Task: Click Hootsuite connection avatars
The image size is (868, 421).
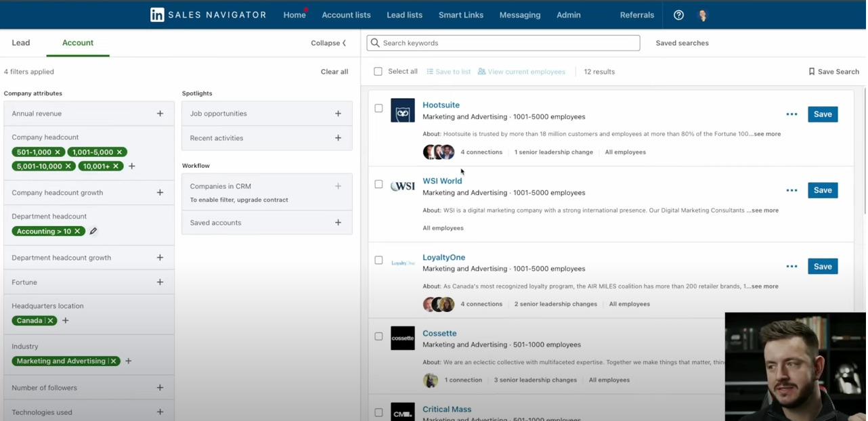Action: point(439,152)
